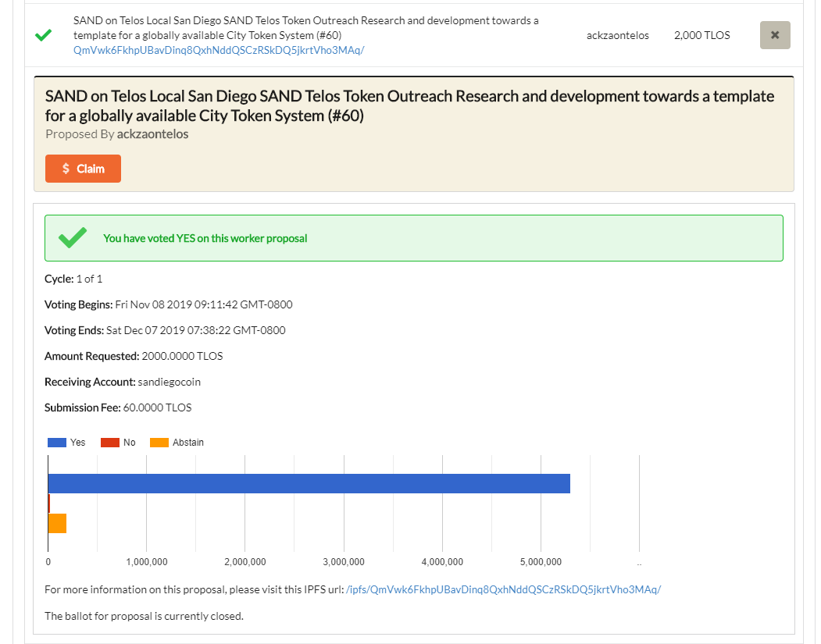Click 'Submission Fee: 60.0000 TLOS' text

(x=118, y=407)
